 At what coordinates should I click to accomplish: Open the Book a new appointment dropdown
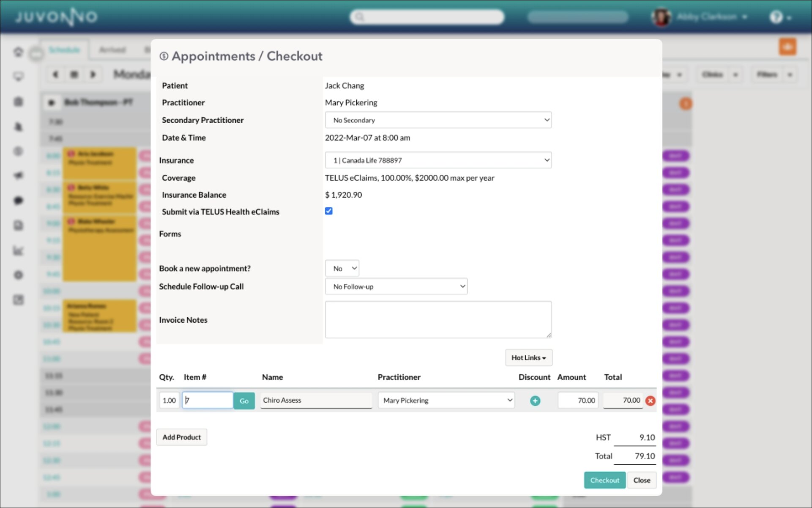point(342,268)
